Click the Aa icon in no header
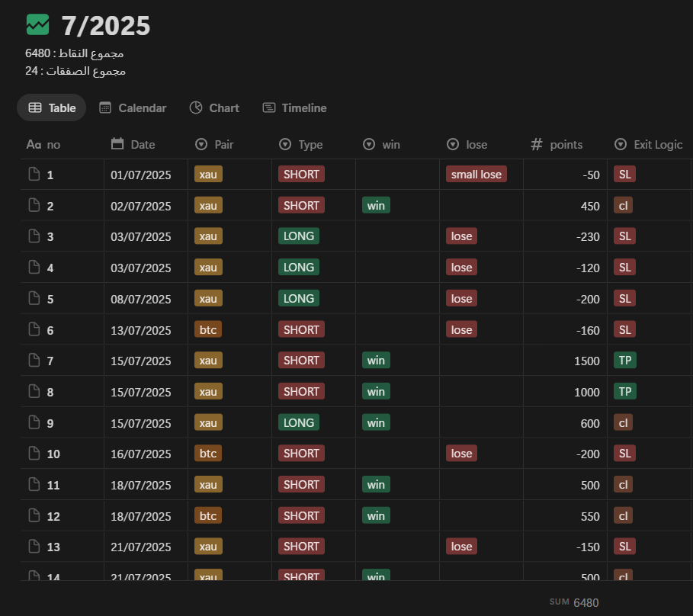The height and width of the screenshot is (616, 693). pos(34,144)
